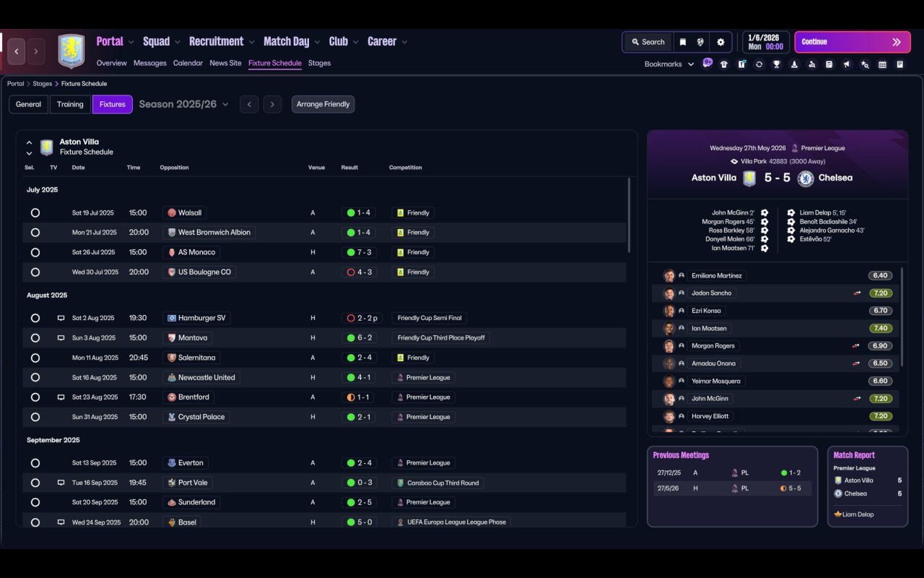Expand the Squad menu dropdown arrow

(x=177, y=42)
